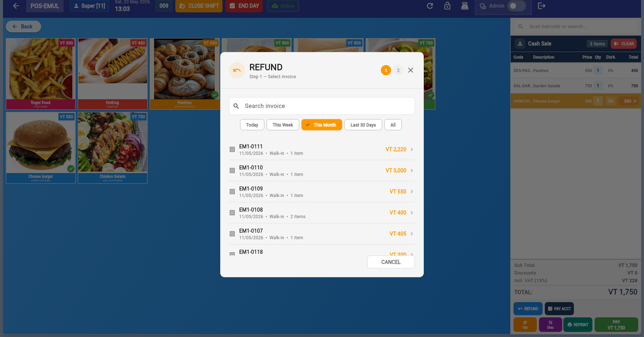Click the back arrow icon in top bar
Screen dimensions: 644x337
click(x=16, y=6)
